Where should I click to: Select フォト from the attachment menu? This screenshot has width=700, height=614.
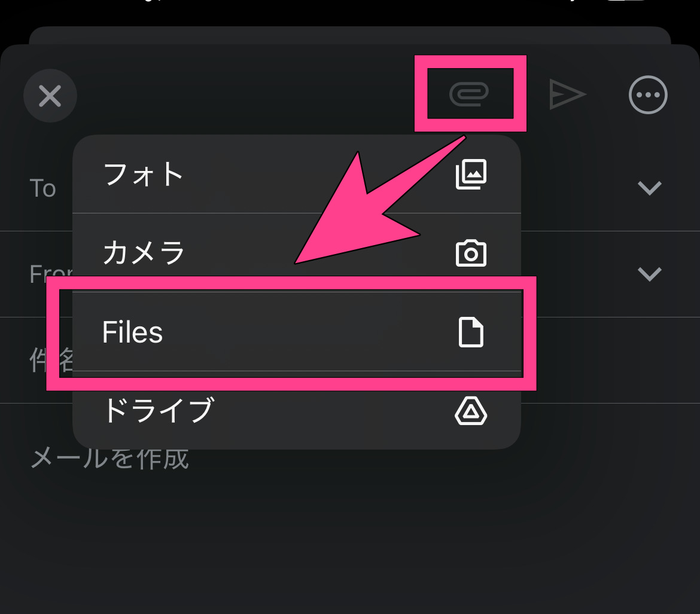point(144,175)
